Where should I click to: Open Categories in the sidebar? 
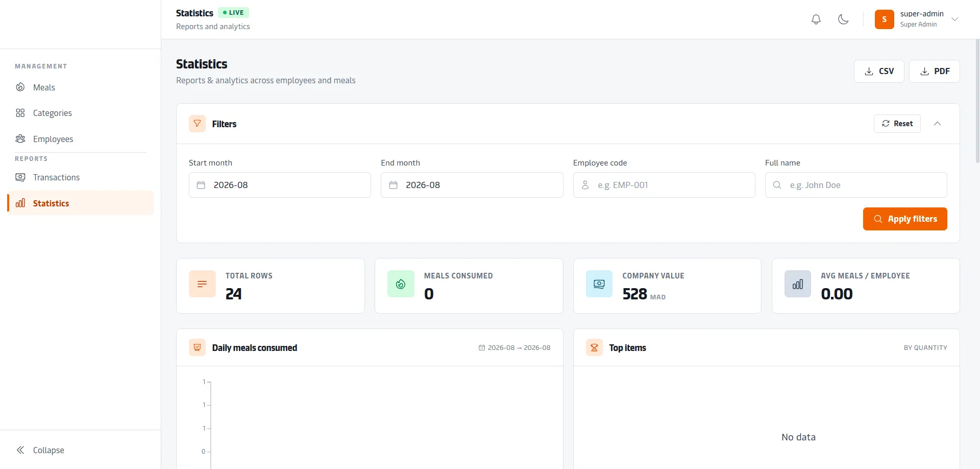pos(81,113)
